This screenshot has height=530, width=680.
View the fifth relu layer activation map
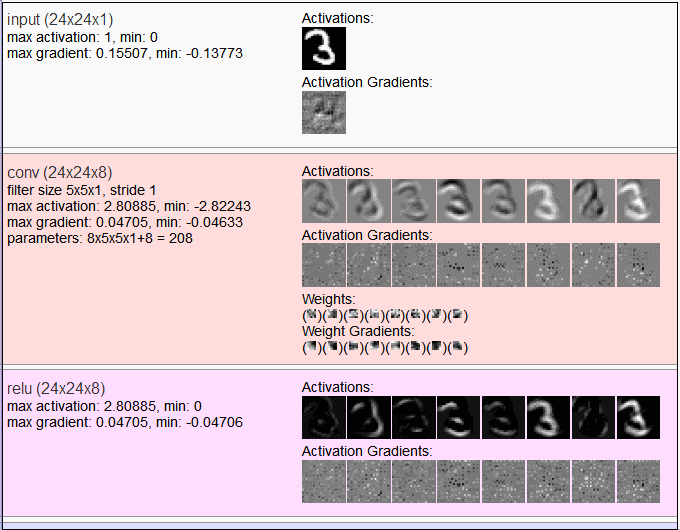503,417
